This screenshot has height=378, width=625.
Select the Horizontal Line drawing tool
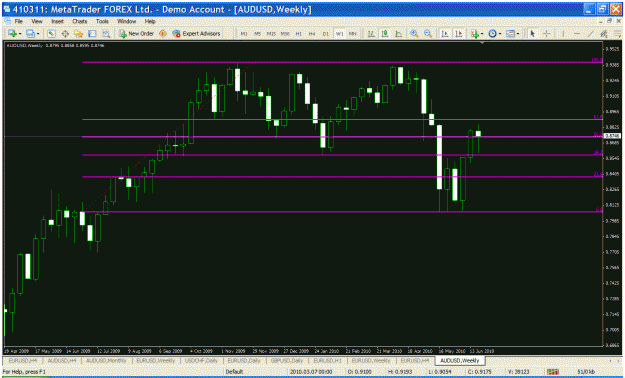576,34
